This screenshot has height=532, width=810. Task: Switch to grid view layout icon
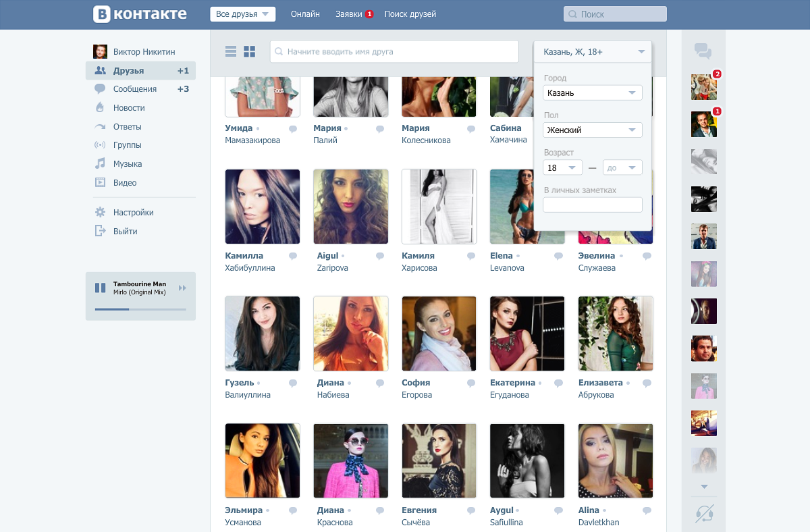[x=250, y=51]
